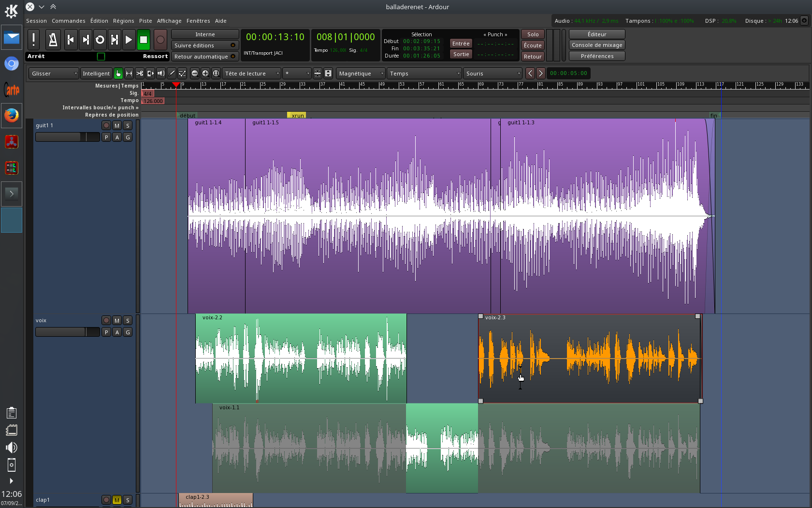Image resolution: width=812 pixels, height=508 pixels.
Task: Open the Régions menu
Action: pos(123,21)
